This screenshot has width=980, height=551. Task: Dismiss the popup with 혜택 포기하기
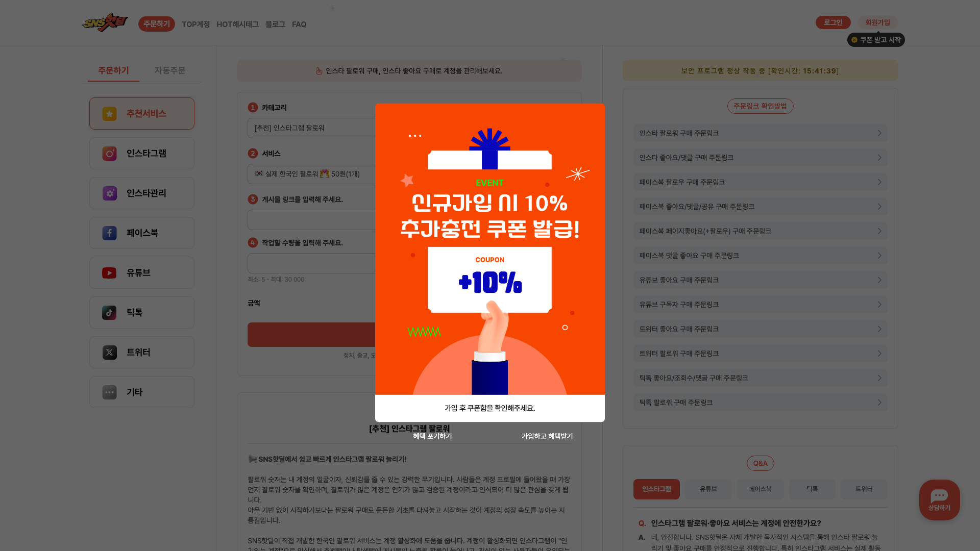(432, 436)
